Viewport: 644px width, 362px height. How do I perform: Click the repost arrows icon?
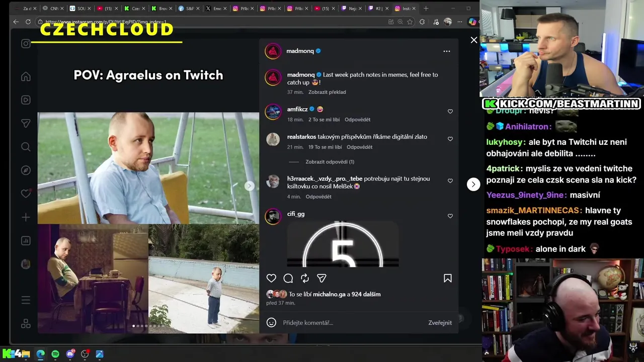[x=305, y=278]
